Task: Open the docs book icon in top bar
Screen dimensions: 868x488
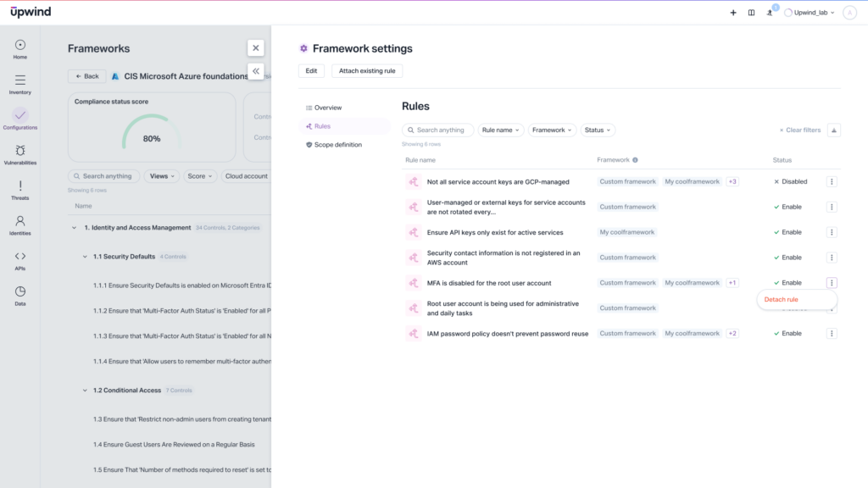Action: (751, 12)
